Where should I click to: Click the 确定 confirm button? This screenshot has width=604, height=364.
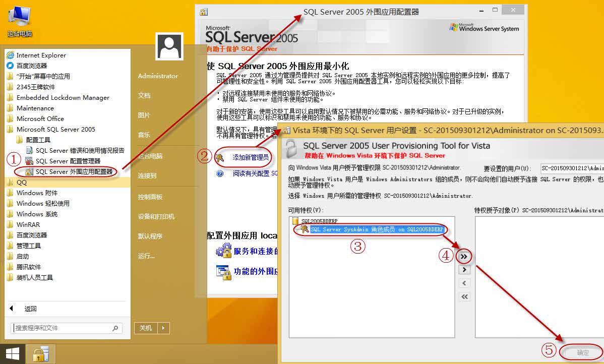(x=582, y=352)
